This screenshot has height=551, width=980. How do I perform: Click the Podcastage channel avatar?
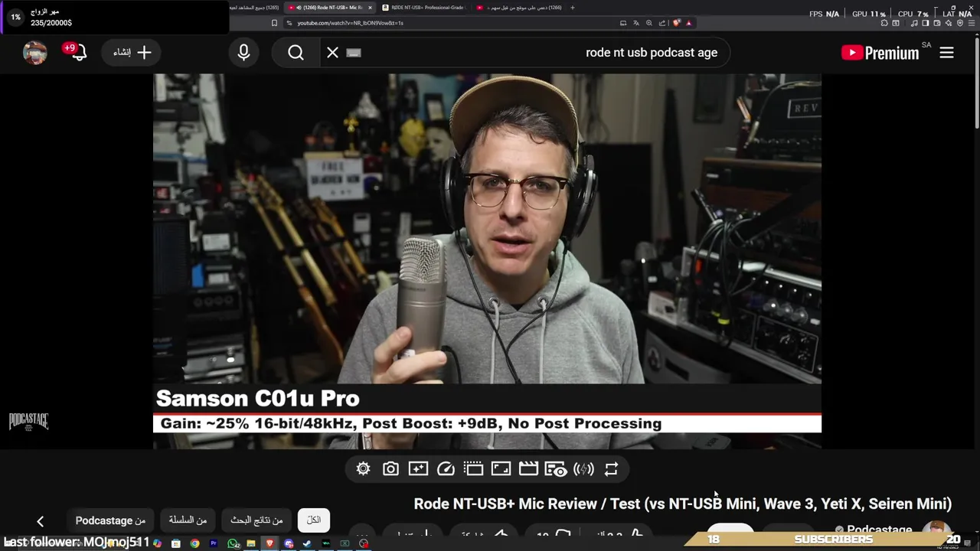936,530
